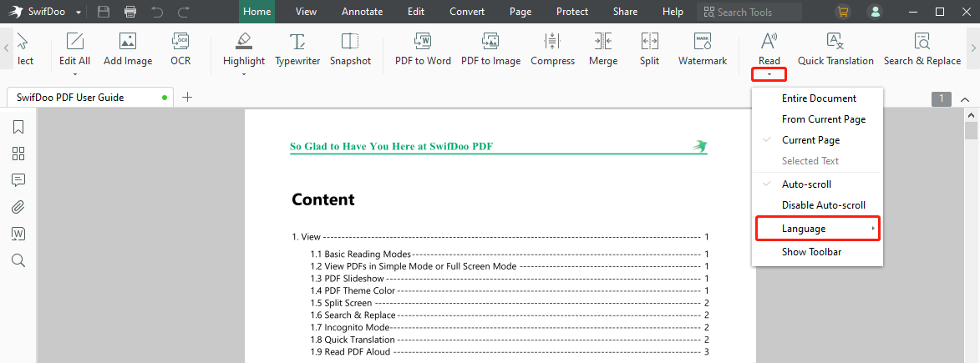The height and width of the screenshot is (363, 980).
Task: Click '1.3 PDF Slideshow' contents entry
Action: click(510, 279)
